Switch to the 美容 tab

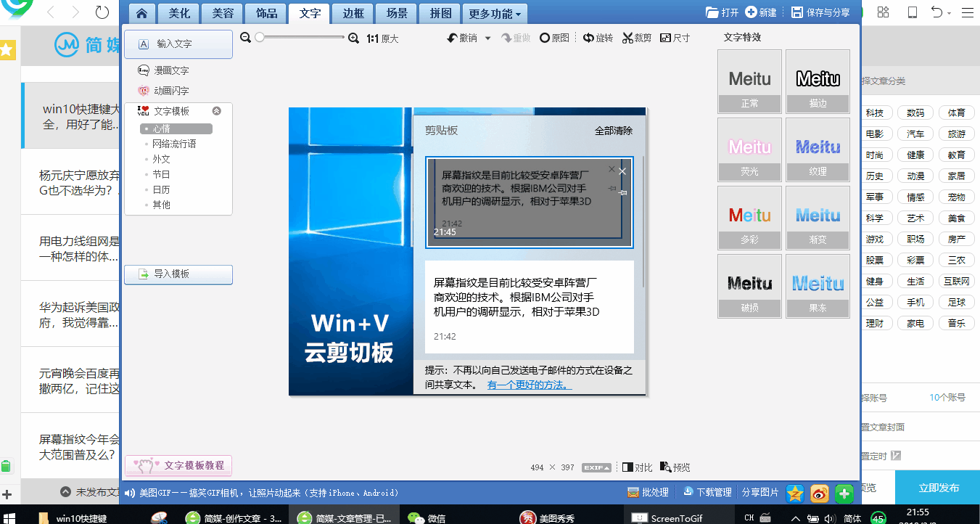pyautogui.click(x=222, y=13)
